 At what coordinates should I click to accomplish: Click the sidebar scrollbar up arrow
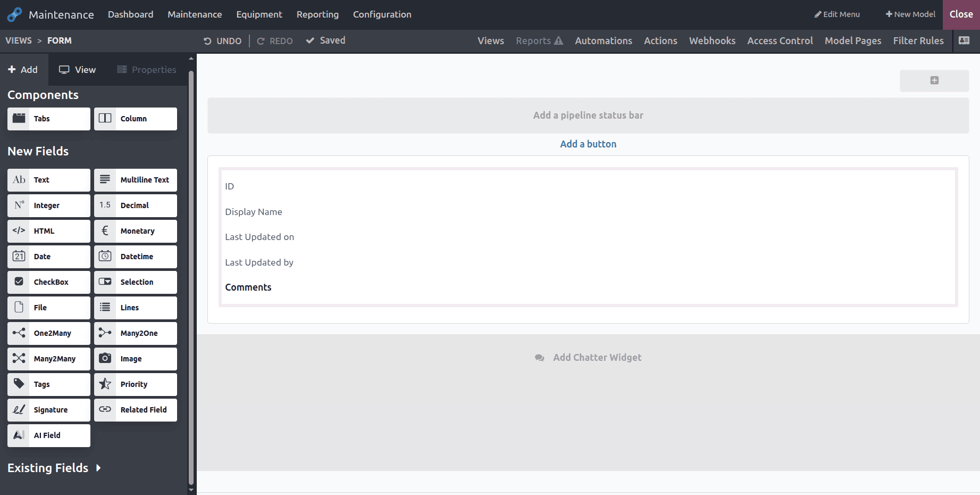click(x=191, y=59)
